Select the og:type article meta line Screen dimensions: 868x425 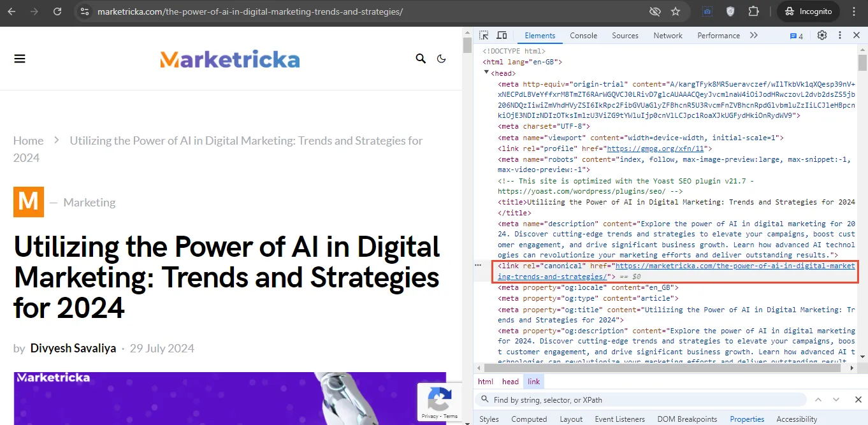point(590,298)
